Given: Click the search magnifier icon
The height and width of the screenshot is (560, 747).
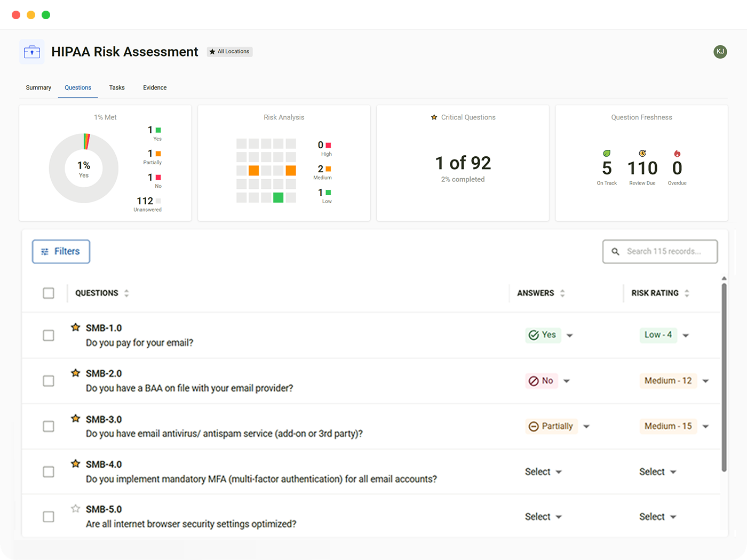Looking at the screenshot, I should pos(615,252).
